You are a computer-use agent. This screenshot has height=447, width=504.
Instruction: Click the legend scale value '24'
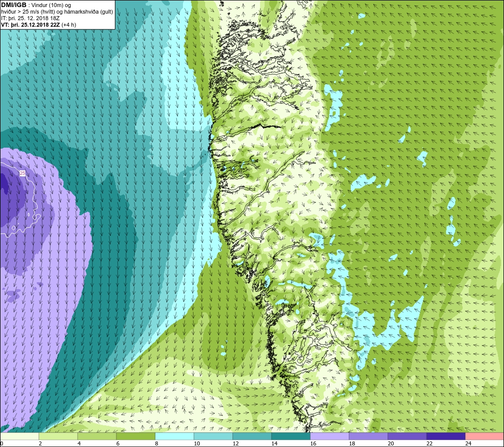coord(468,443)
